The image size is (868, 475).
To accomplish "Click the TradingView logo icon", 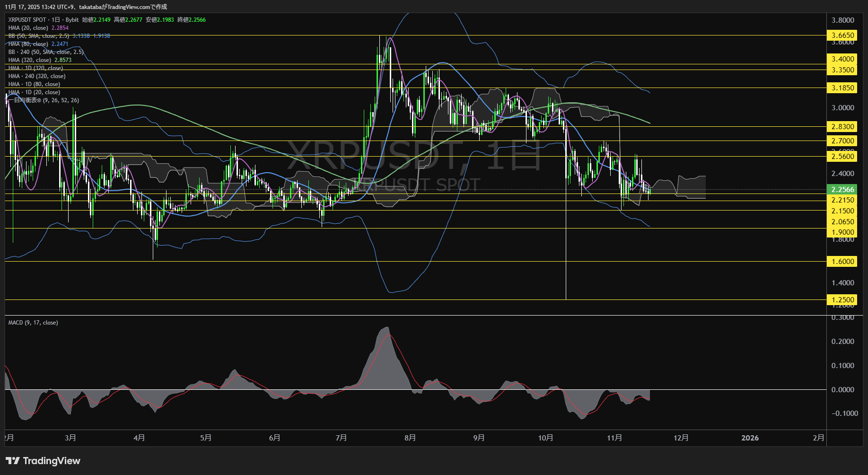I will tap(14, 460).
